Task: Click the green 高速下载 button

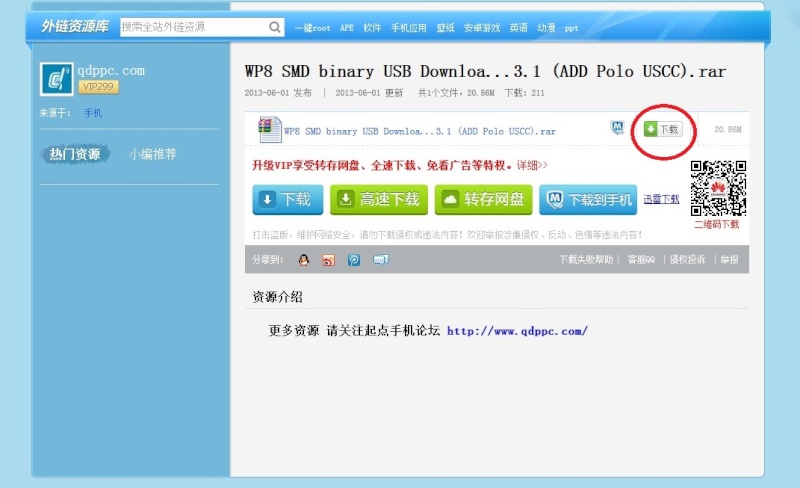Action: click(379, 199)
